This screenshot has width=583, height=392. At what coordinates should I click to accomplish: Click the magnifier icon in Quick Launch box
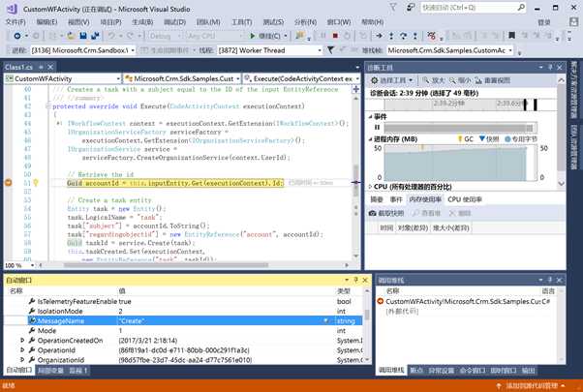(521, 7)
